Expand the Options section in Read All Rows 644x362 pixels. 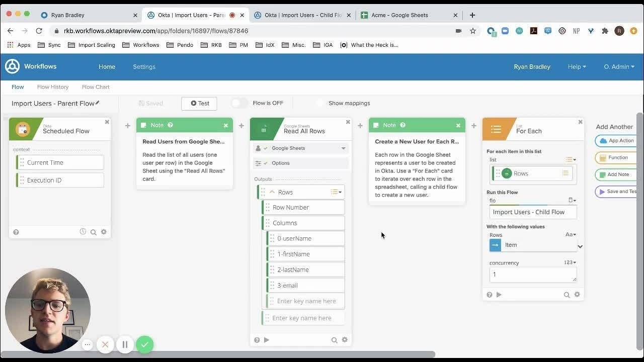point(301,163)
